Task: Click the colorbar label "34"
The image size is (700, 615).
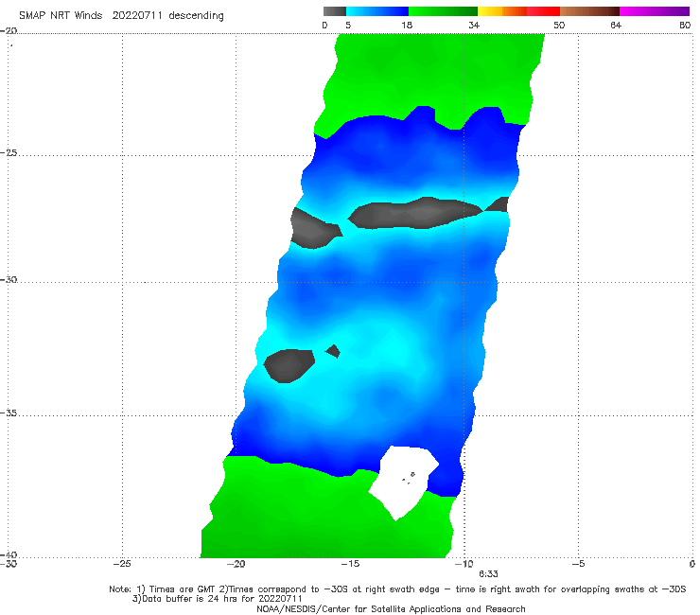Action: point(474,26)
